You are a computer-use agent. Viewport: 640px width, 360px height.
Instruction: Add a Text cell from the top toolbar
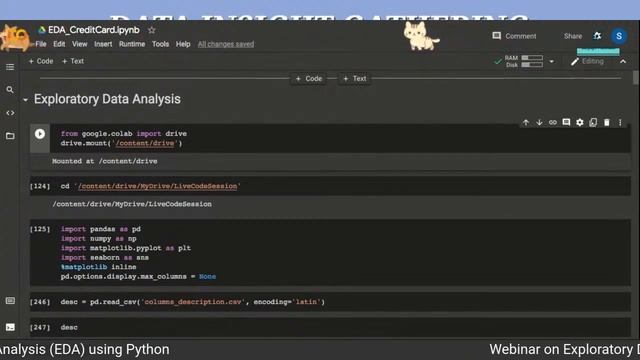coord(73,61)
